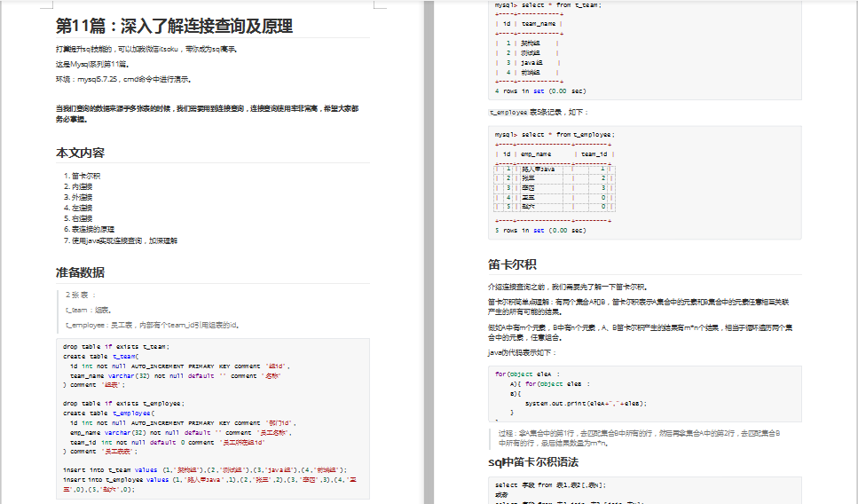
Task: Click code line 'drop table if exists t_team;'
Action: pyautogui.click(x=116, y=346)
